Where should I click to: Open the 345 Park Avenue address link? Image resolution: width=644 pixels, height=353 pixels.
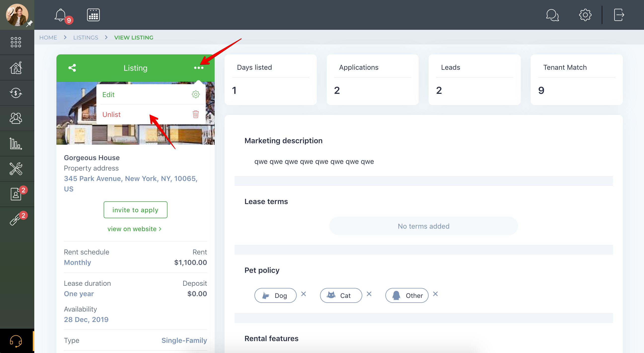pyautogui.click(x=131, y=184)
